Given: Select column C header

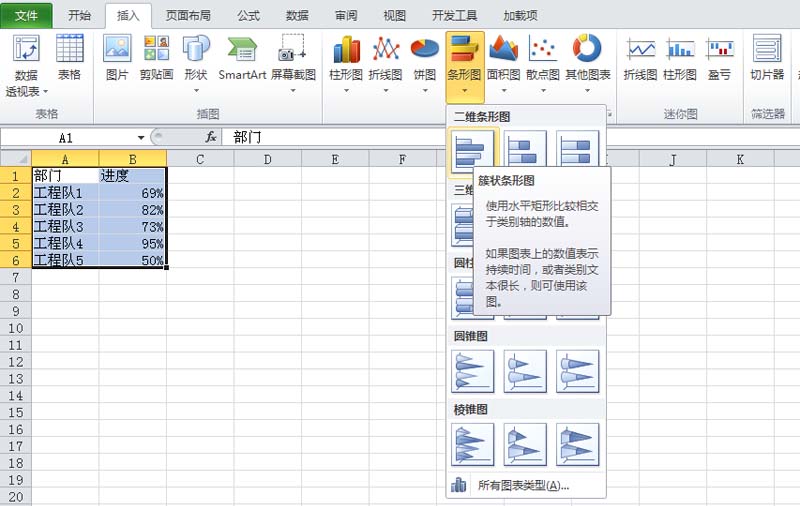Looking at the screenshot, I should (x=200, y=159).
